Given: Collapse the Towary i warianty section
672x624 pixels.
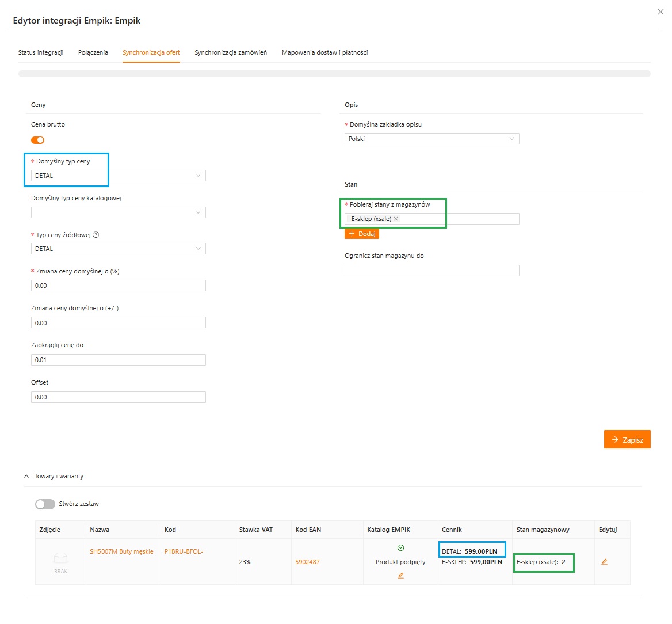Looking at the screenshot, I should (x=26, y=476).
